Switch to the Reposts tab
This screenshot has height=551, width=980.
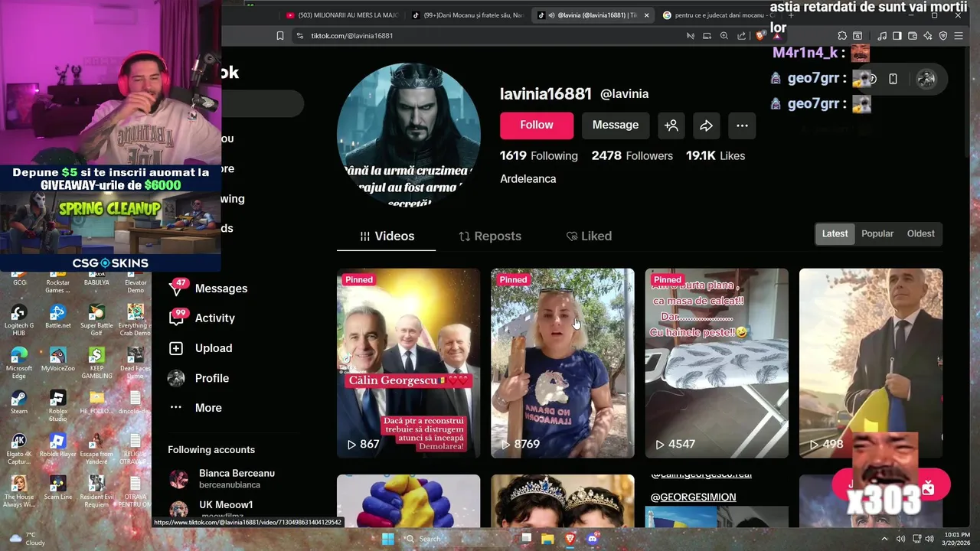[x=490, y=236]
